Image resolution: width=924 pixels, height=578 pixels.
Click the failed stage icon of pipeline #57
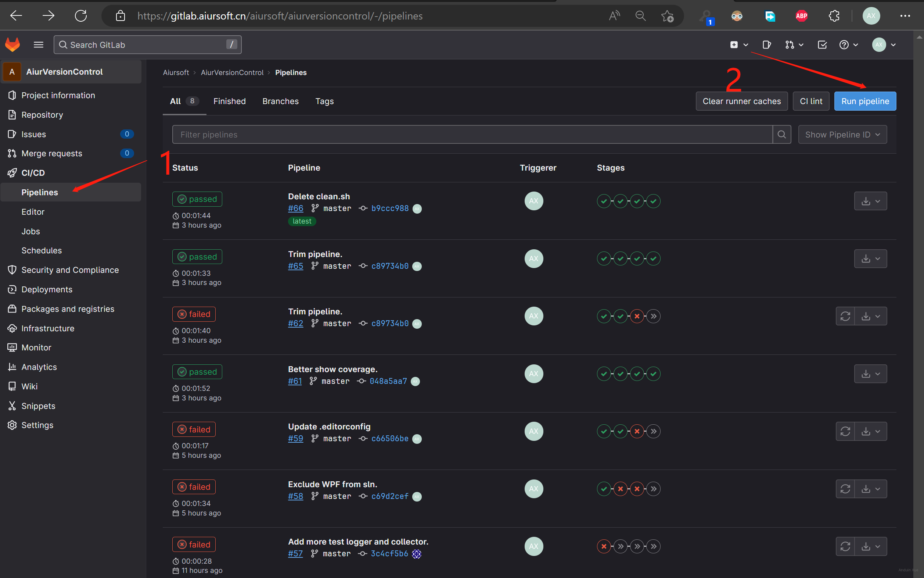pyautogui.click(x=604, y=546)
